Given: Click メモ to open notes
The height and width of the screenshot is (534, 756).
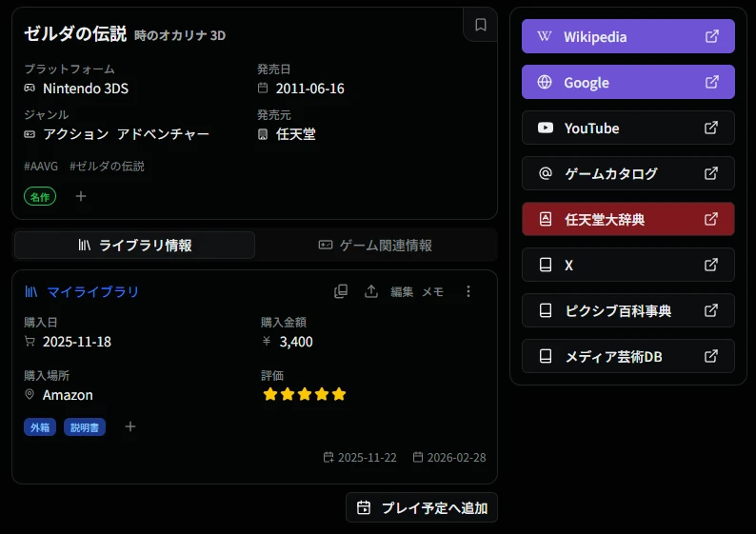Looking at the screenshot, I should [x=432, y=291].
